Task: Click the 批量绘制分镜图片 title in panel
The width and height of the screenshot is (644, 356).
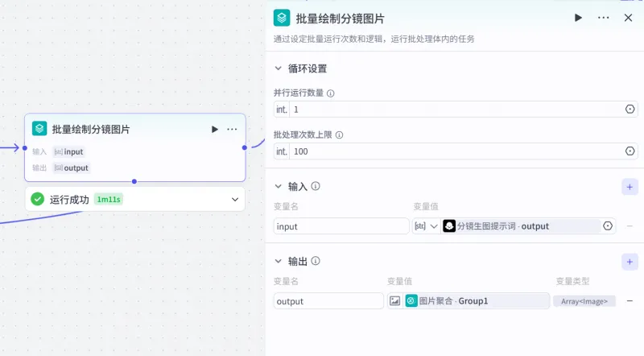Action: pyautogui.click(x=340, y=19)
